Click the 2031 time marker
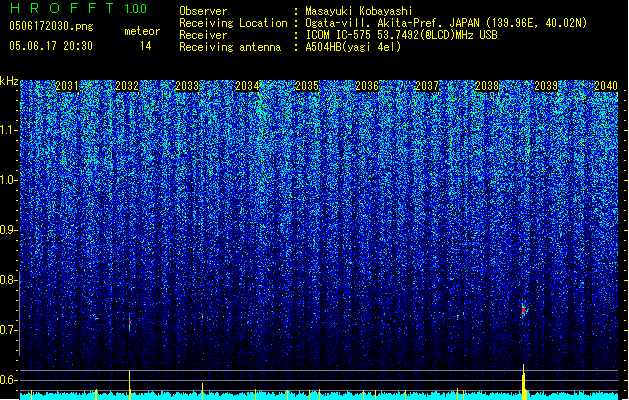629x400 pixels. click(67, 87)
